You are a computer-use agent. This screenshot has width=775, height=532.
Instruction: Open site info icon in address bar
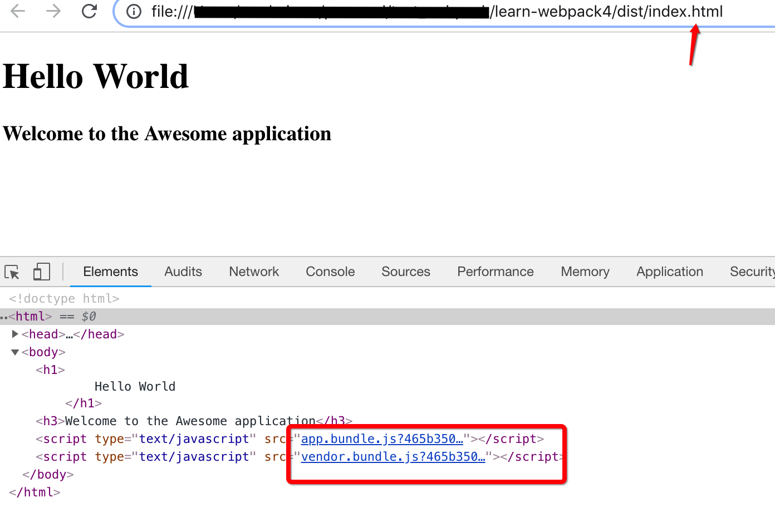[x=134, y=12]
